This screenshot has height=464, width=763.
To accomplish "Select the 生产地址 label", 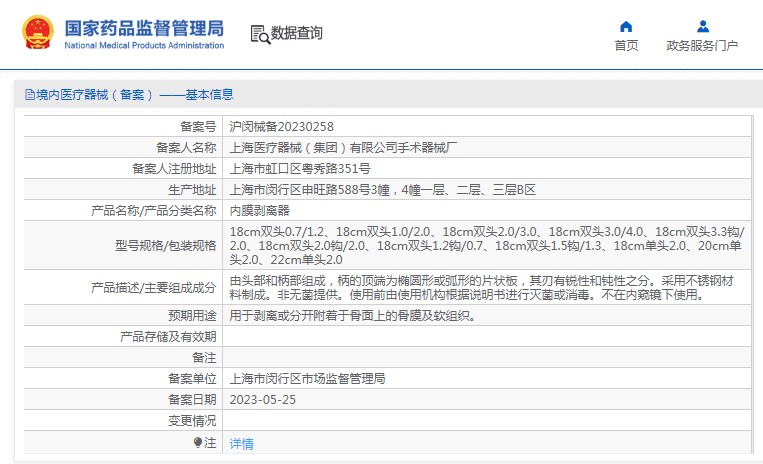I will tap(192, 190).
